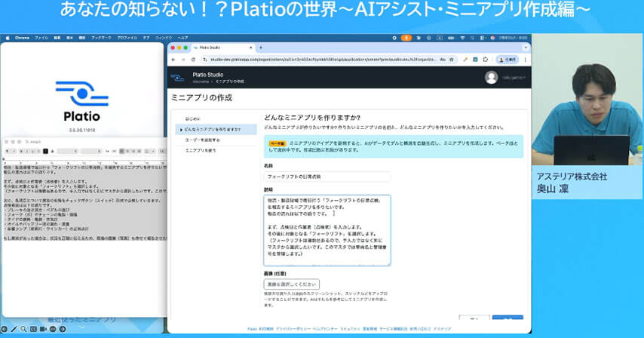644x338 pixels.
Task: Click the translate icon in address bar
Action: [x=443, y=60]
